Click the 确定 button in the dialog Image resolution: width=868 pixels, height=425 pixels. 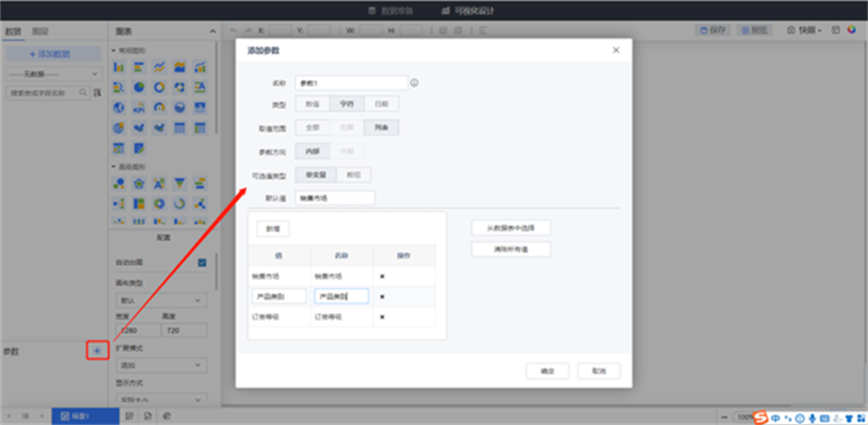click(547, 370)
